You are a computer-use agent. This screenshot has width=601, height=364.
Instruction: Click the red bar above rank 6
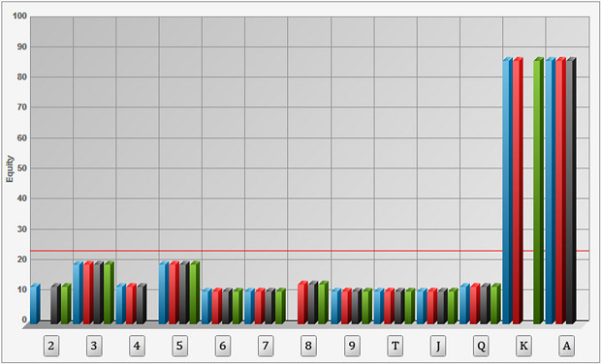217,306
